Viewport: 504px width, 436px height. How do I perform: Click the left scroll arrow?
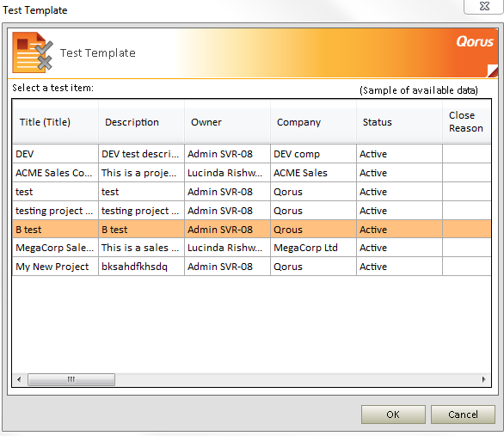pos(19,379)
